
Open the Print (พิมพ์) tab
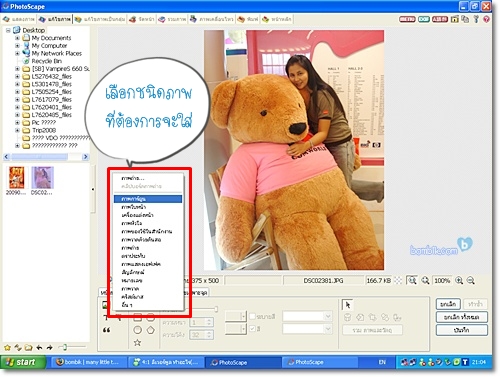248,19
